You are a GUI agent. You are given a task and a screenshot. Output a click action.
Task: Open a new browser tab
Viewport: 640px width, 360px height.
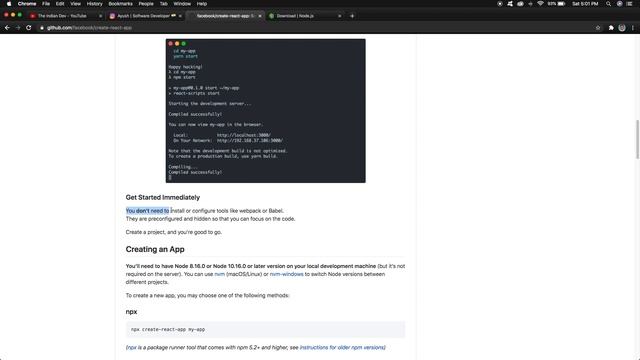[352, 16]
